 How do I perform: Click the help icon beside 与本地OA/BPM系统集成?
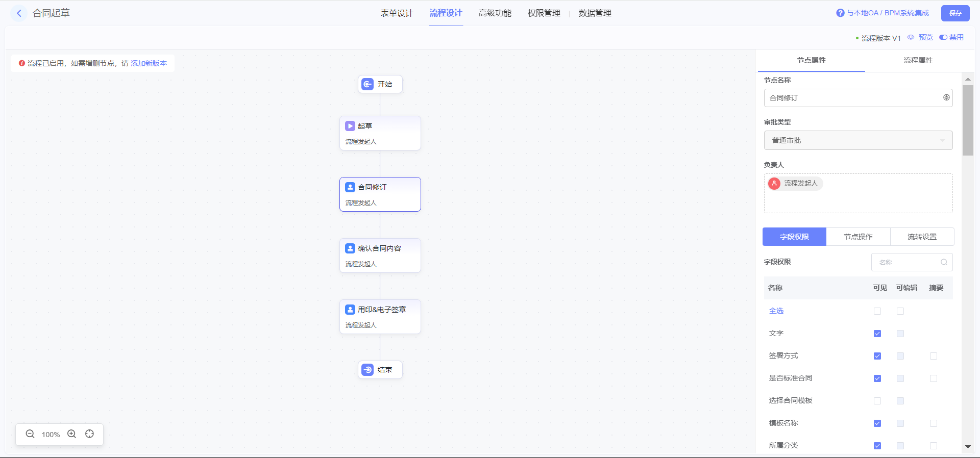pos(840,13)
